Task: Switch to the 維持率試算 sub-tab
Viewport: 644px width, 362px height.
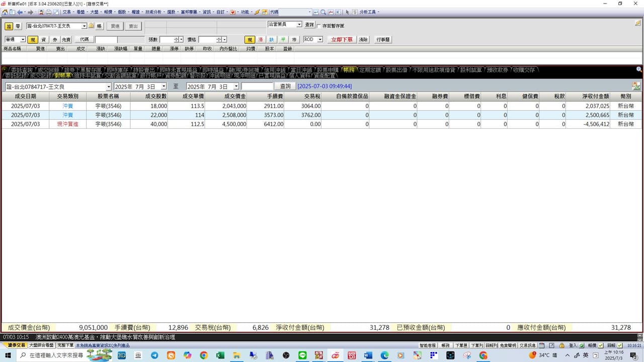Action: coord(87,75)
